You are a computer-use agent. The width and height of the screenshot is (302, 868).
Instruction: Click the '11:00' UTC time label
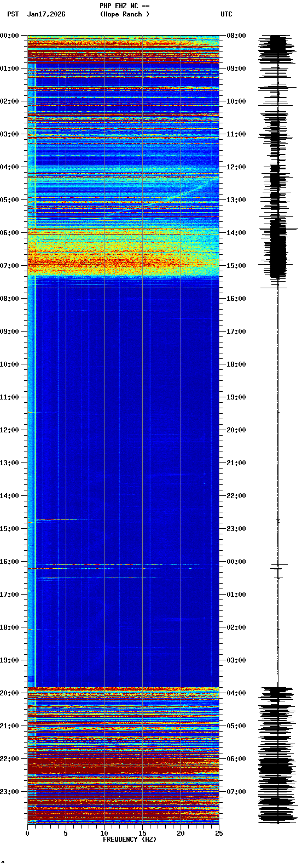pos(236,134)
